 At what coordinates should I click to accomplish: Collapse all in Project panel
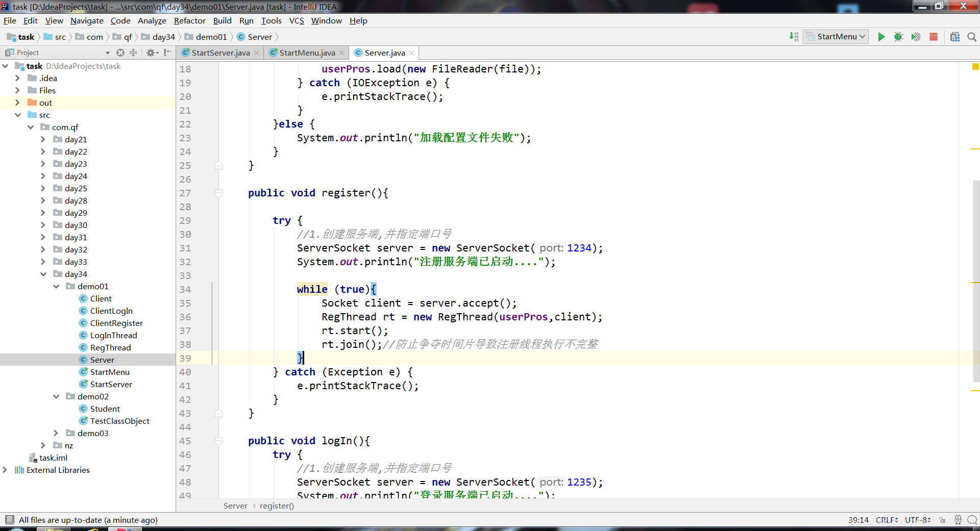click(133, 53)
